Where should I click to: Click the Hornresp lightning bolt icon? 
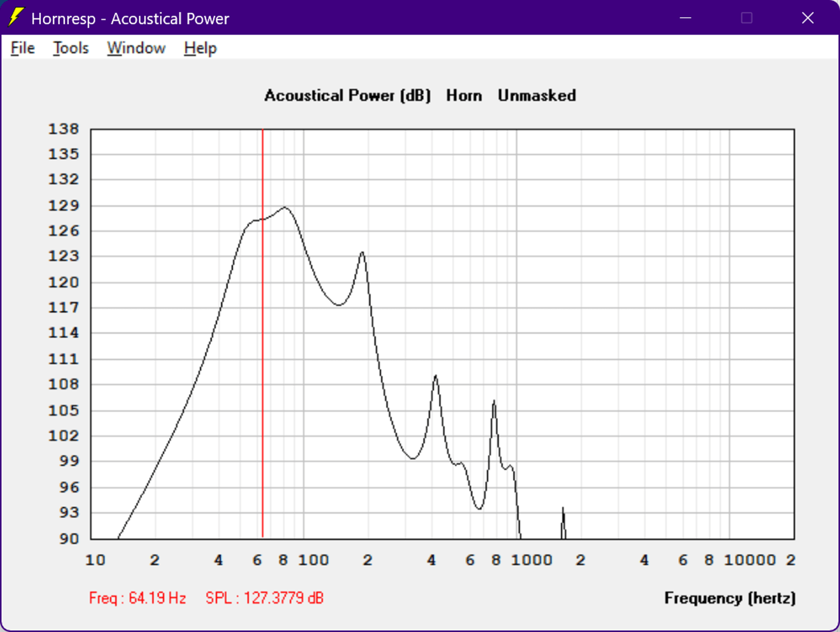point(16,17)
